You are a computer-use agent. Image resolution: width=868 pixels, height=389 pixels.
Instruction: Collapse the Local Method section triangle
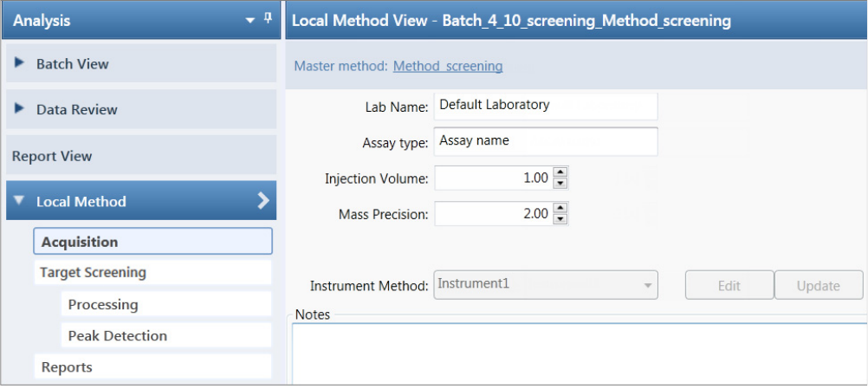point(20,201)
